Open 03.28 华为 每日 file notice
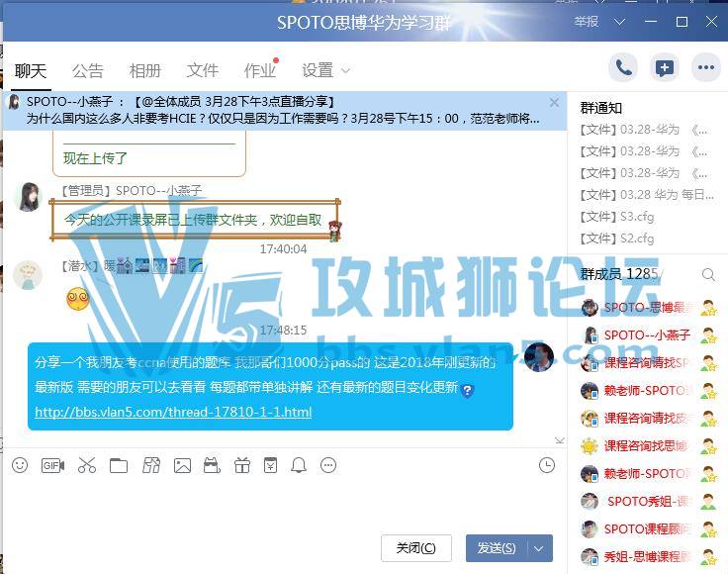Image resolution: width=728 pixels, height=574 pixels. click(x=647, y=195)
